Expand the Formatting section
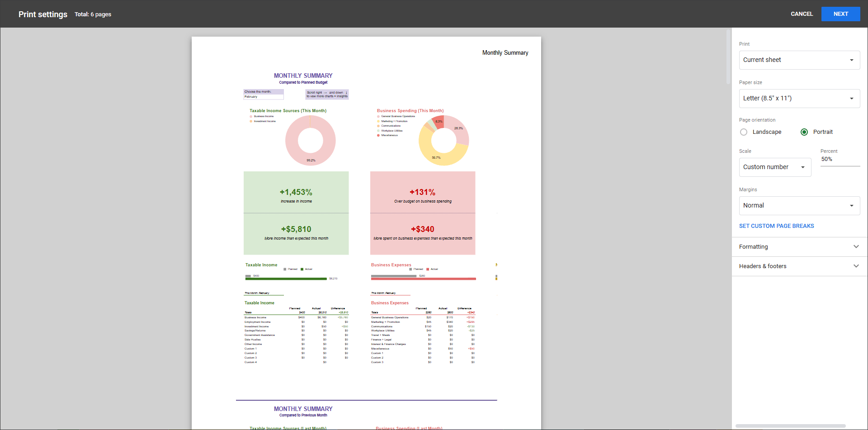 [799, 247]
